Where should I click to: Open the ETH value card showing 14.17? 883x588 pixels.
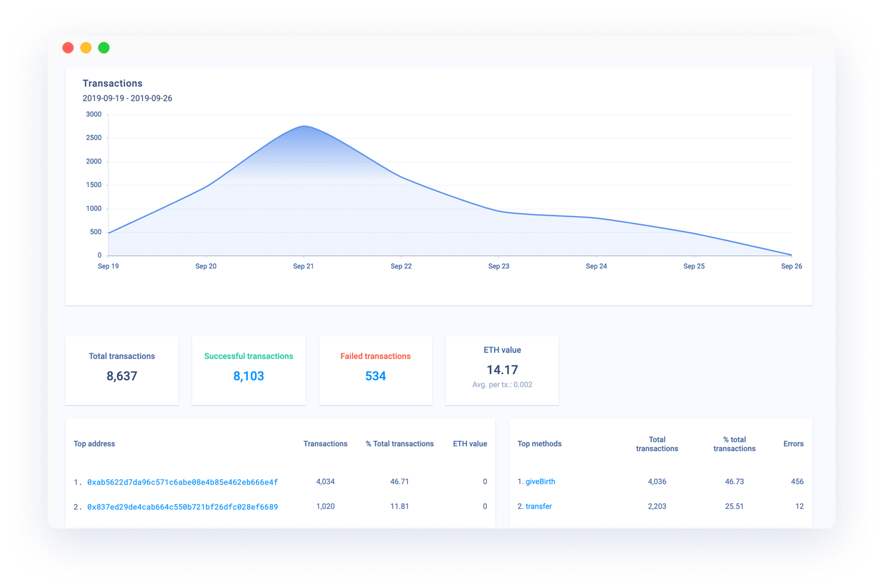coord(502,370)
